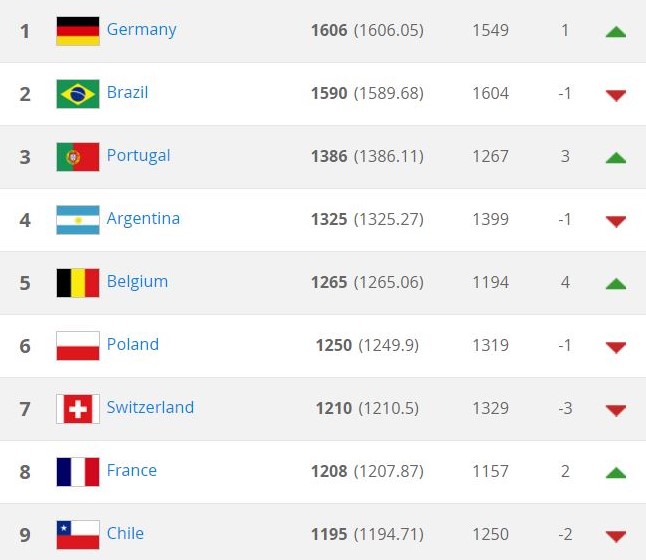The image size is (646, 560).
Task: Open the Germany team link
Action: point(141,30)
